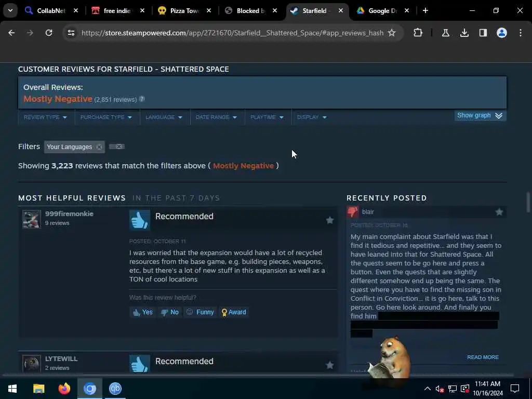Viewport: 532px width, 399px height.
Task: Vote No on 999firemonkie's review
Action: coord(170,312)
